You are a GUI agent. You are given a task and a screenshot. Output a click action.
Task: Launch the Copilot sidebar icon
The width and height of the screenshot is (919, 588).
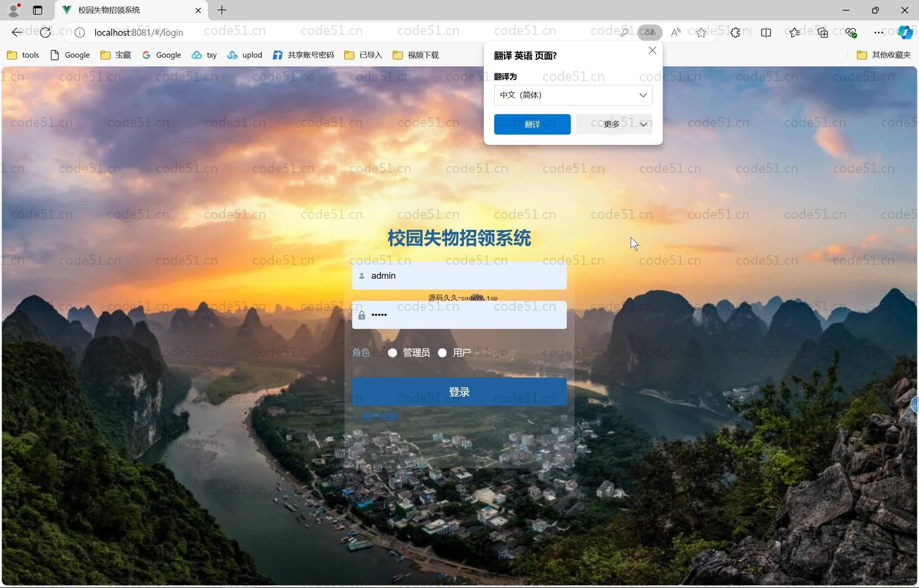(905, 32)
